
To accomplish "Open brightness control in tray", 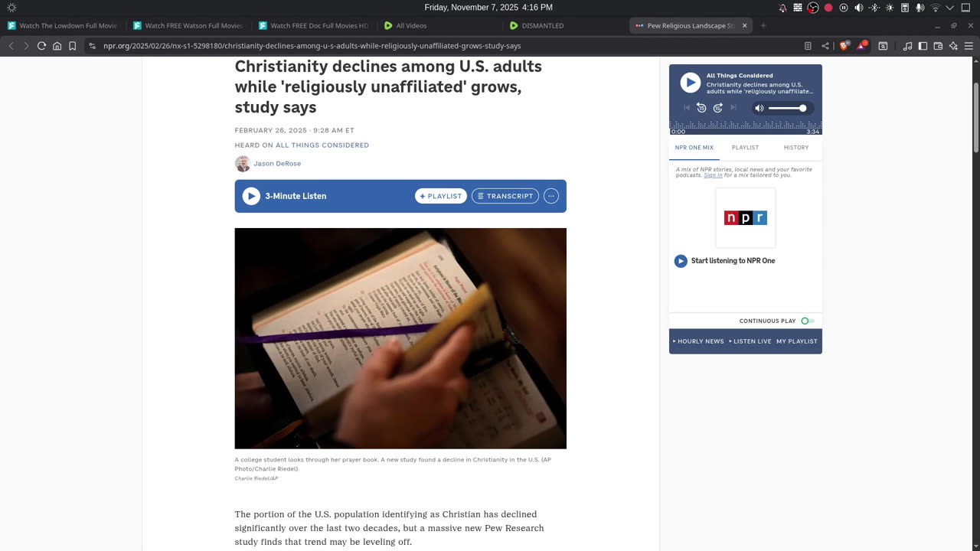I will (889, 8).
